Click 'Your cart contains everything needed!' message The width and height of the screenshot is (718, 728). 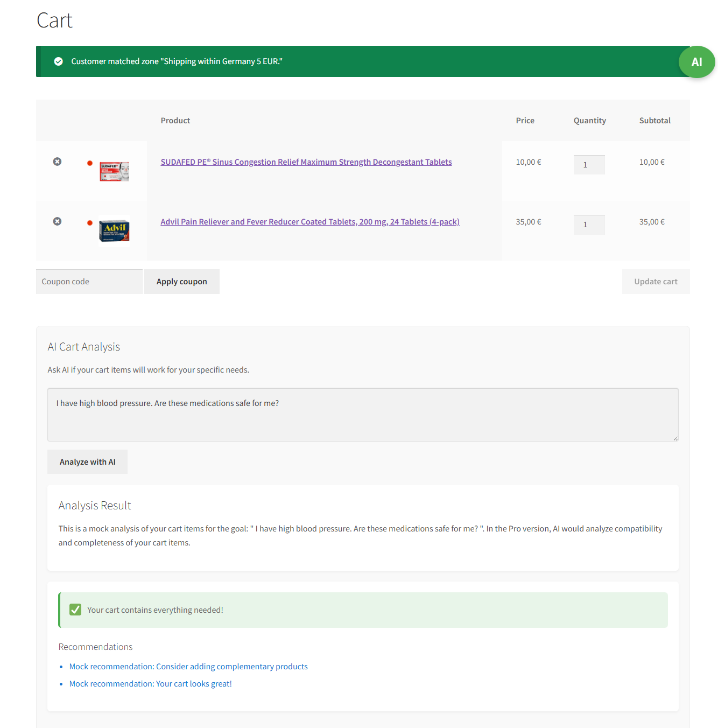(x=155, y=610)
